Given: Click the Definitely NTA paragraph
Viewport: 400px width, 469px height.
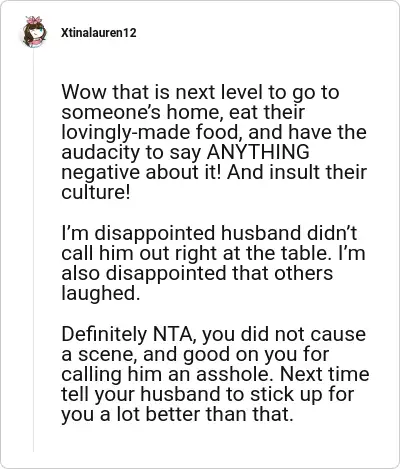Looking at the screenshot, I should click(x=215, y=374).
